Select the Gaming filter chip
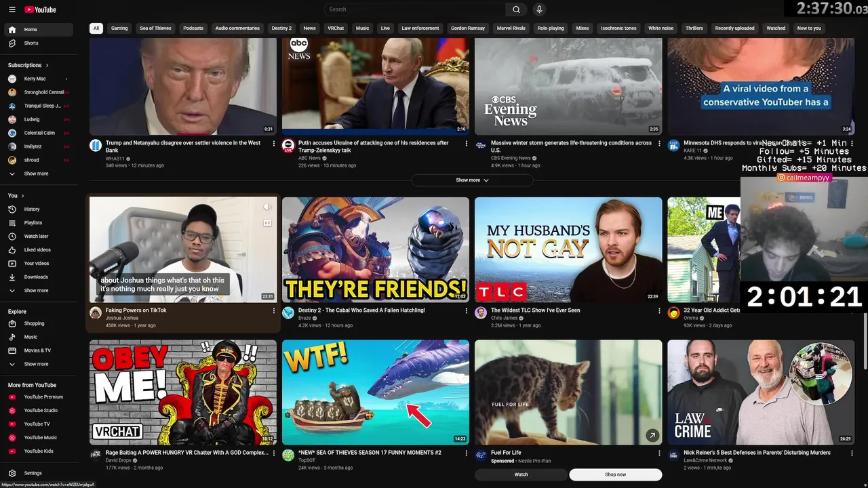The image size is (868, 488). 119,28
